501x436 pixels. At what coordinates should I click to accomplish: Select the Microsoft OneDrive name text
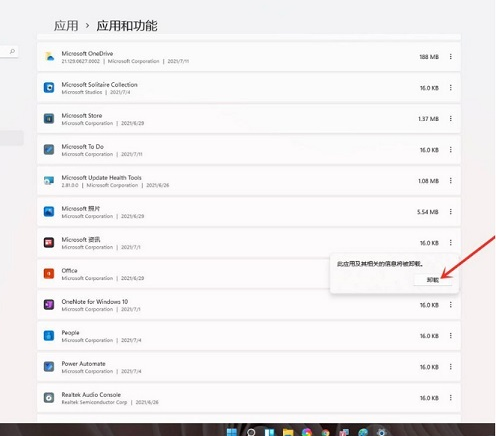coord(87,53)
